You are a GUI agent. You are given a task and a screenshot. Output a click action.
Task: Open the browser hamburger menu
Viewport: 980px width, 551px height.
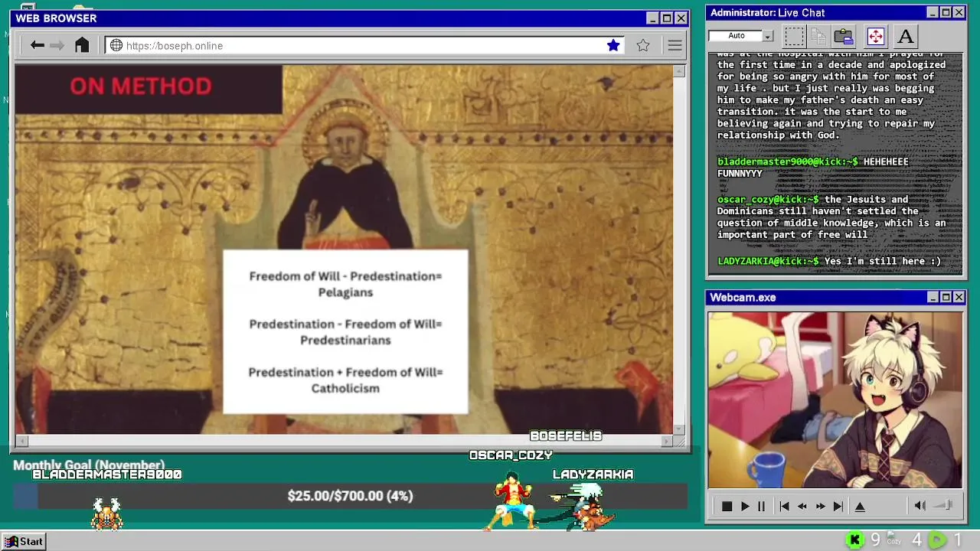(675, 46)
